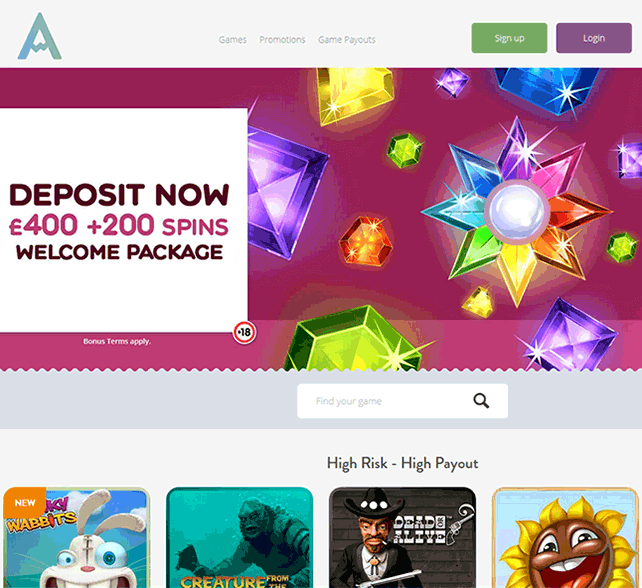Click the magnifying glass search icon

(x=481, y=400)
